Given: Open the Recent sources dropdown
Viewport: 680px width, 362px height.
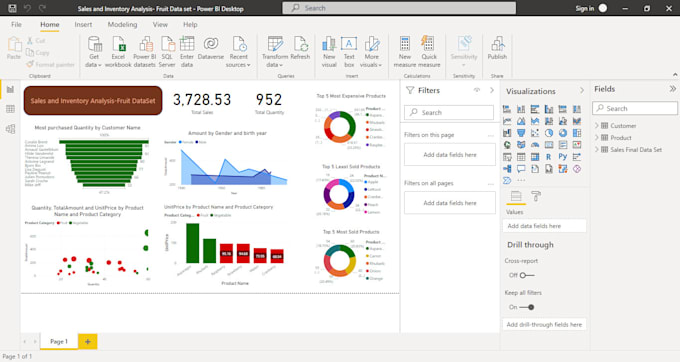Looking at the screenshot, I should [238, 52].
